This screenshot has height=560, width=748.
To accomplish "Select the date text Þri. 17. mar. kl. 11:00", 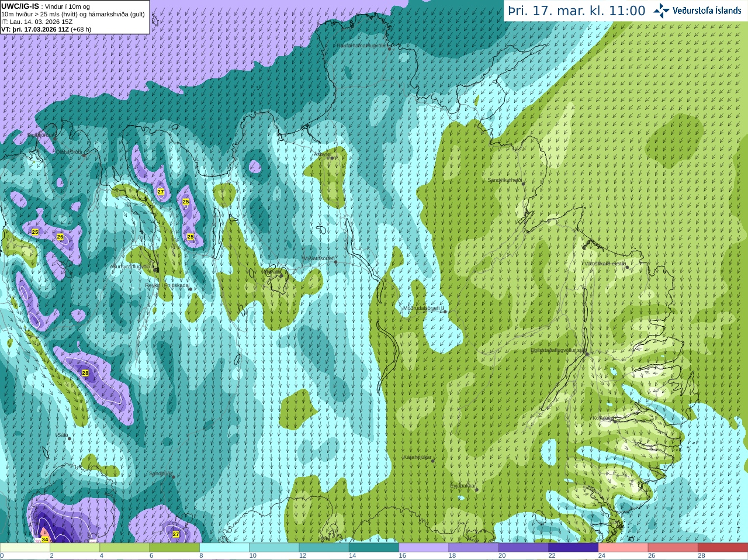I will (577, 11).
